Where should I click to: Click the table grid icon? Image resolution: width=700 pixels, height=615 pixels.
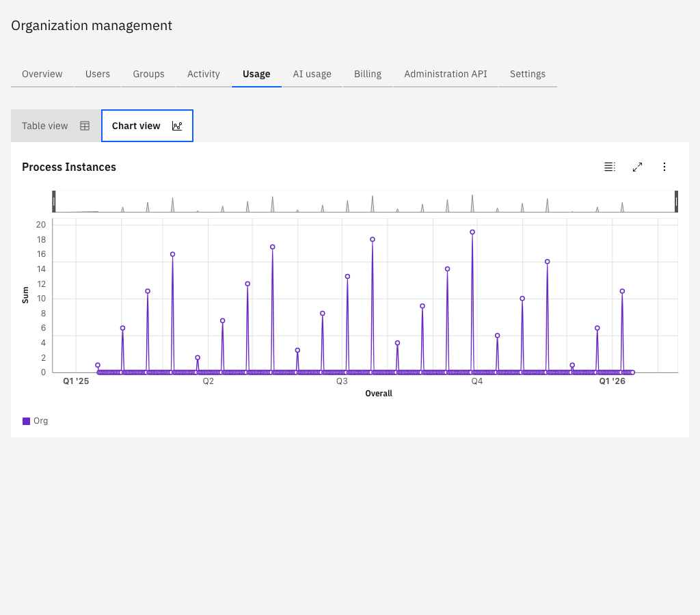point(85,126)
